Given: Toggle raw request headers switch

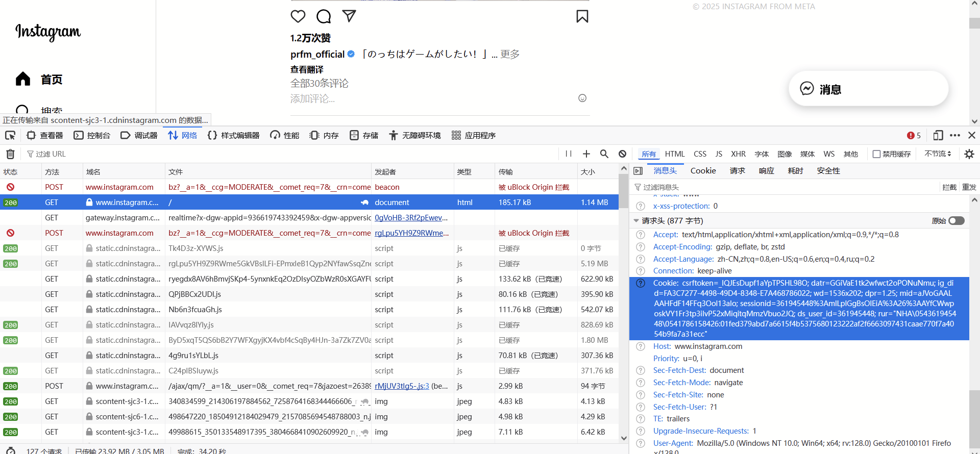Looking at the screenshot, I should [957, 221].
